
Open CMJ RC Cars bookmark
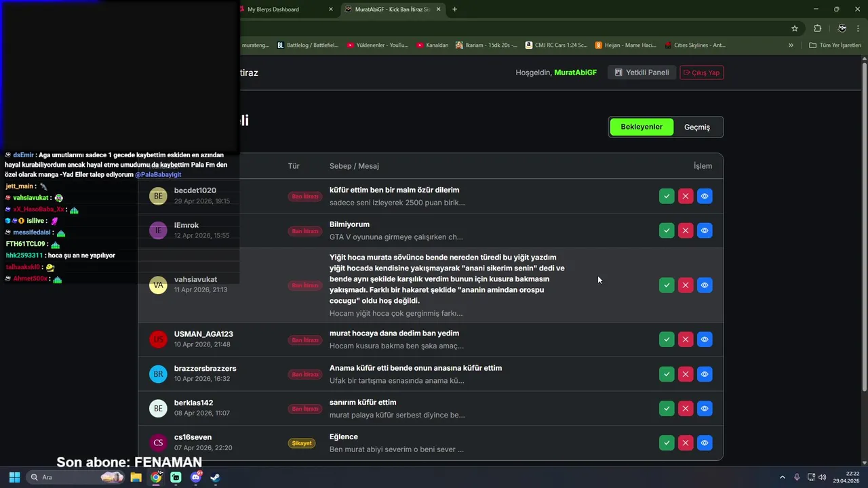click(556, 45)
